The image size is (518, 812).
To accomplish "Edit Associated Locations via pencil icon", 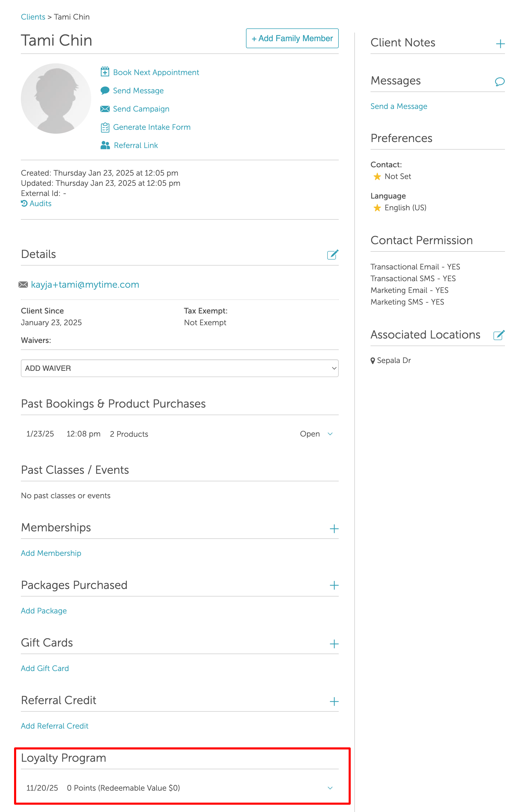I will (499, 335).
